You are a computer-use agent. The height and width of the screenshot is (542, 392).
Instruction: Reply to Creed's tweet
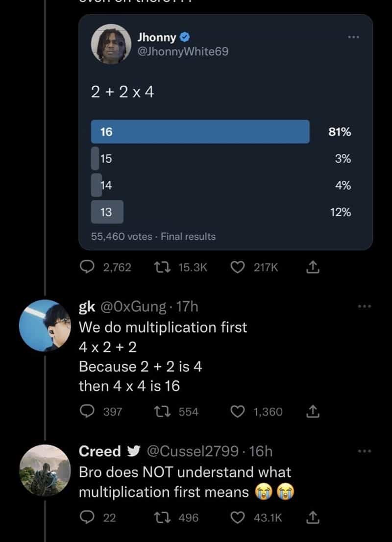[x=88, y=517]
